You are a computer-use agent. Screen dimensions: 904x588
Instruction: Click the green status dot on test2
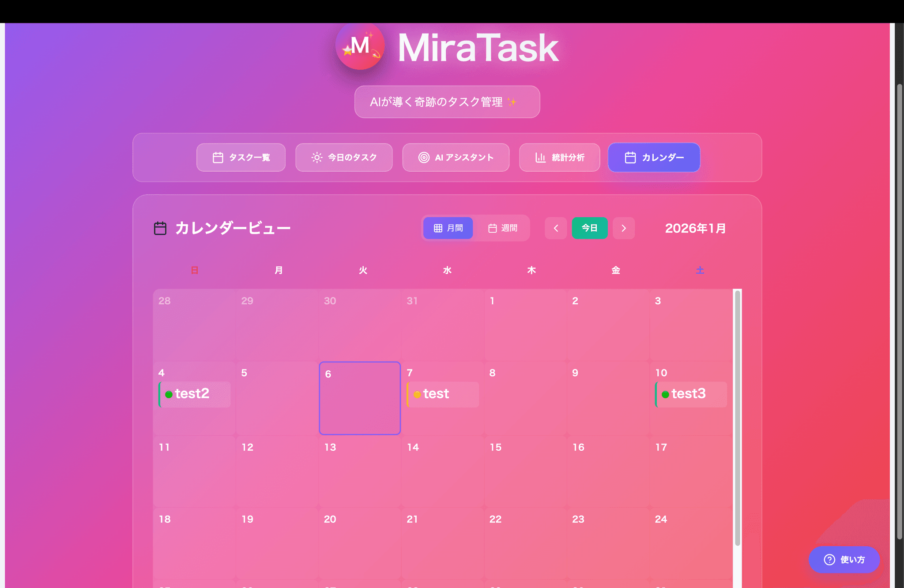tap(169, 394)
